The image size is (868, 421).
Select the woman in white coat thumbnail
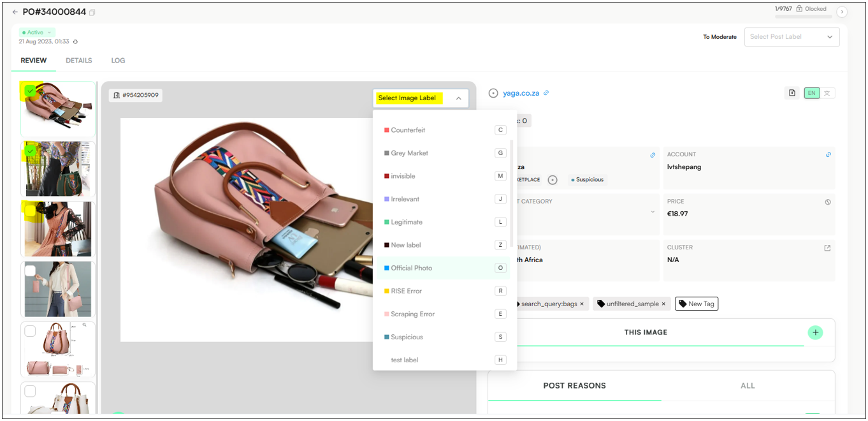[58, 290]
